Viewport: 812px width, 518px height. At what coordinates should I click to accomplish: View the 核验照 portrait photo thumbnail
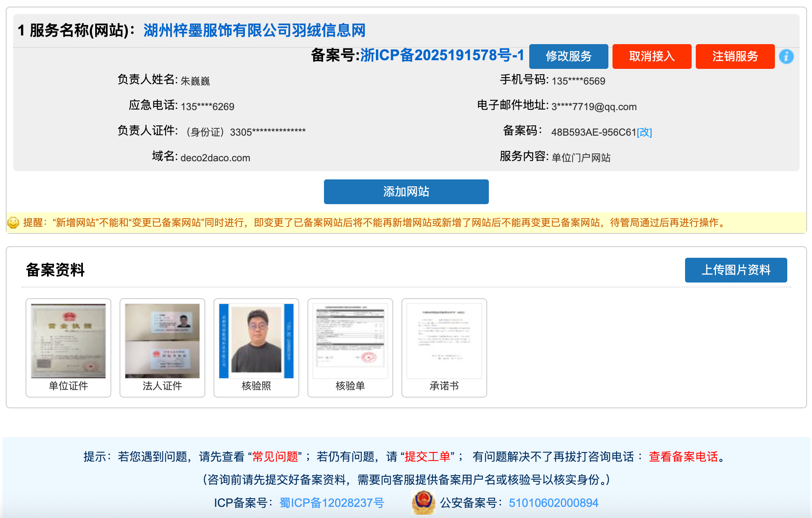coord(256,341)
